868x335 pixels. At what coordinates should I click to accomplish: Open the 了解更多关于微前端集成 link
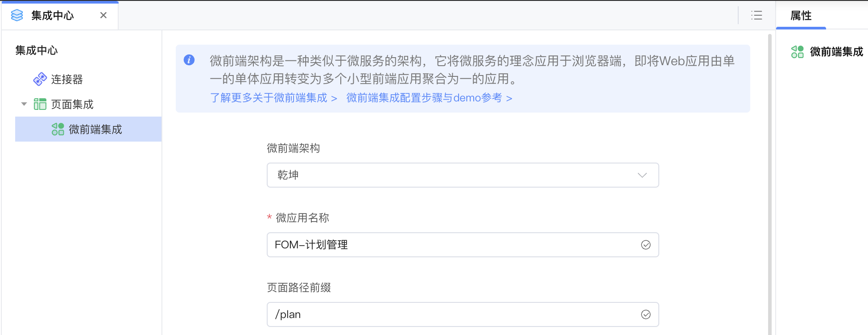tap(273, 98)
